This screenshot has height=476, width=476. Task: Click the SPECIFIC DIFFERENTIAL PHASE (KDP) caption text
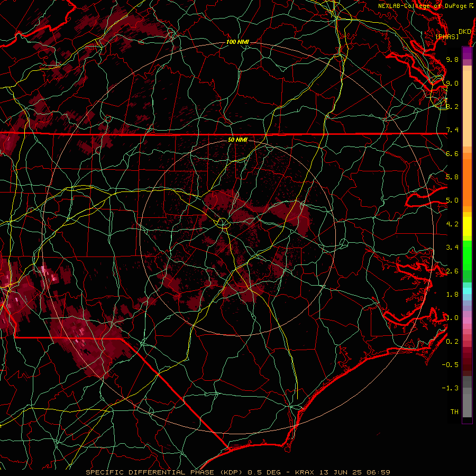(x=166, y=472)
